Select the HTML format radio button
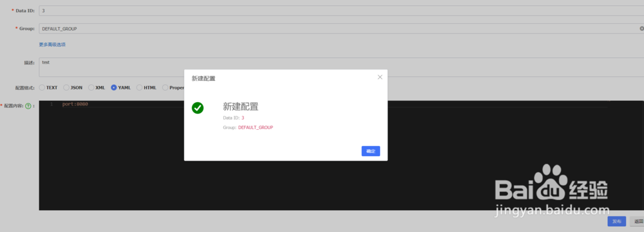 tap(139, 87)
